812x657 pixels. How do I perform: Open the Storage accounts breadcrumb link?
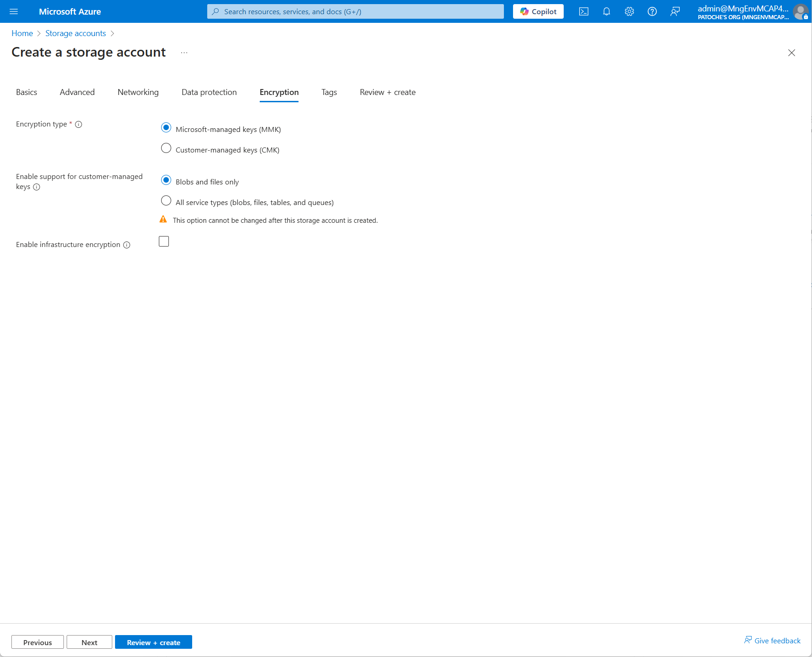(75, 33)
